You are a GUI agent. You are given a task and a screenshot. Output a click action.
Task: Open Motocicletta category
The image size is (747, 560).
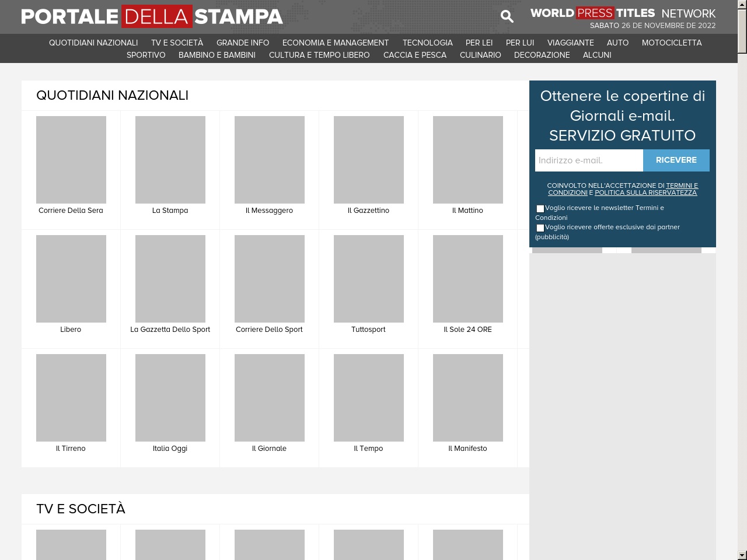(672, 43)
